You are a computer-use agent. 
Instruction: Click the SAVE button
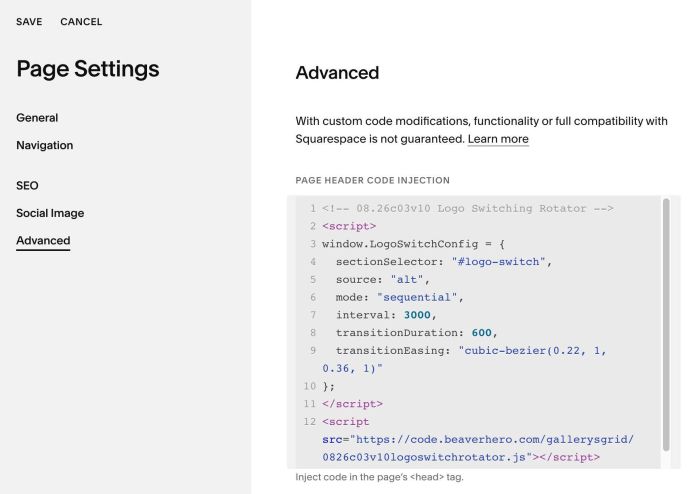point(29,21)
